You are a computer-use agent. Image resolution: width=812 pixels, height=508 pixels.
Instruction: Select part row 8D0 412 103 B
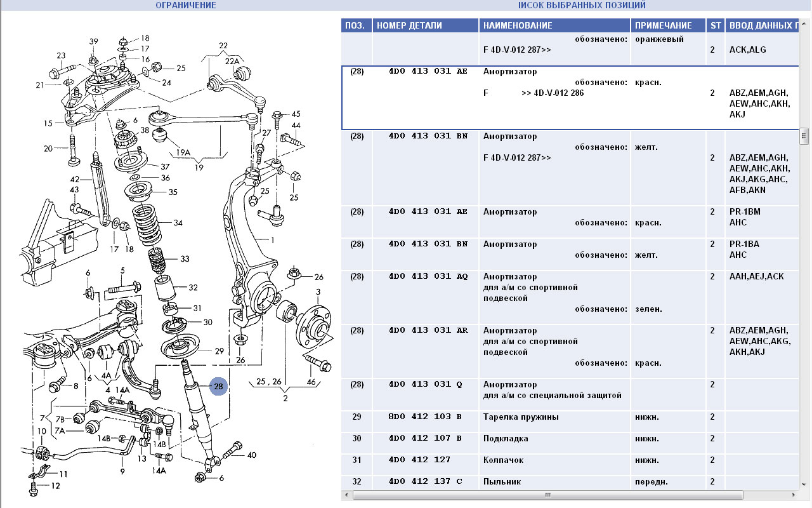[425, 417]
